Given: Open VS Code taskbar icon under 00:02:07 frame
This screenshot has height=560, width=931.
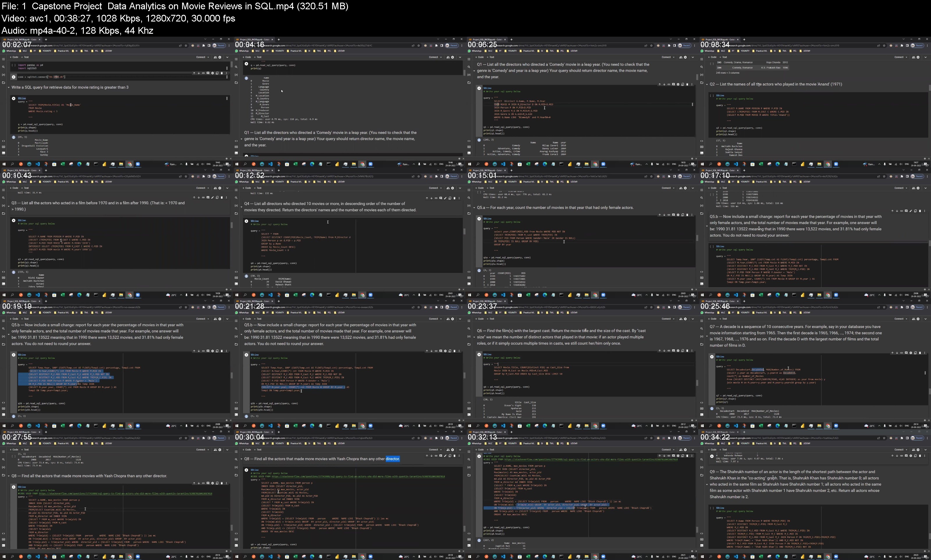Looking at the screenshot, I should point(37,164).
